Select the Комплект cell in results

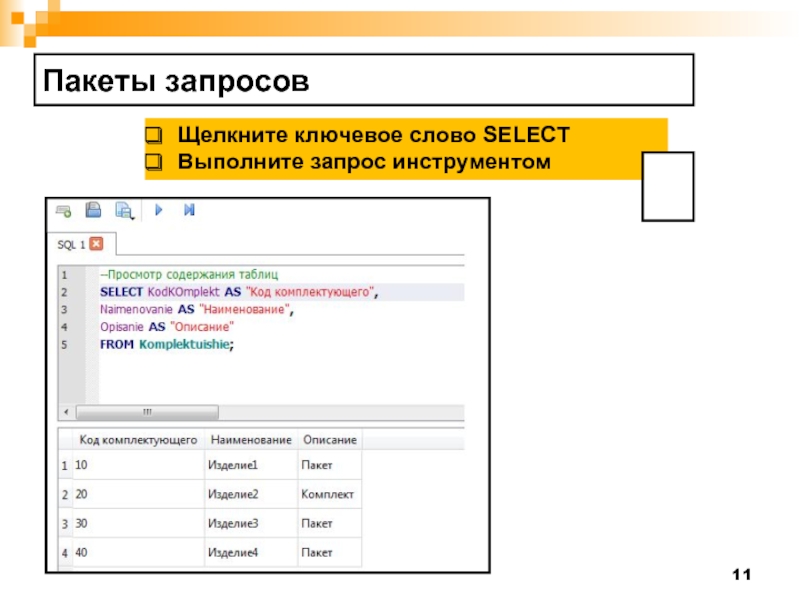pos(327,495)
